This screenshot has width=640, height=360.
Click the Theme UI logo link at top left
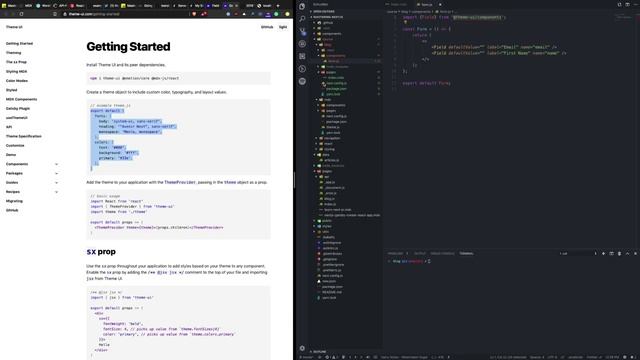point(14,27)
